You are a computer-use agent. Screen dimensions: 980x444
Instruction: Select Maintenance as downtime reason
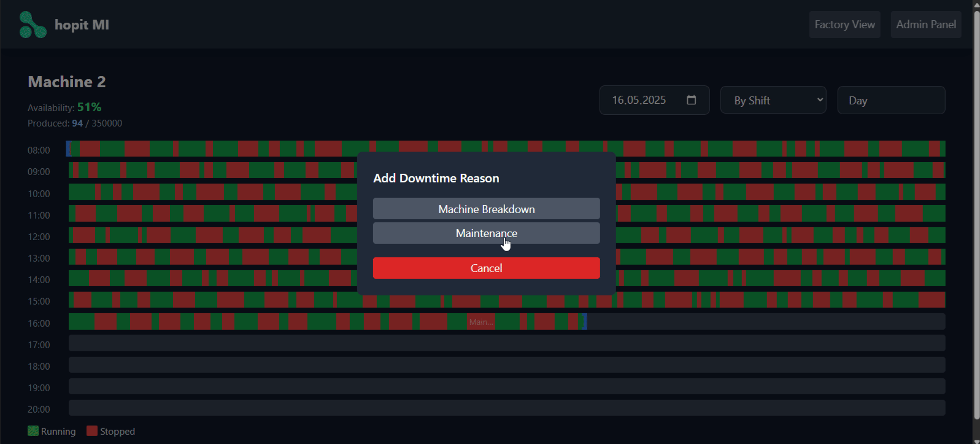point(486,233)
